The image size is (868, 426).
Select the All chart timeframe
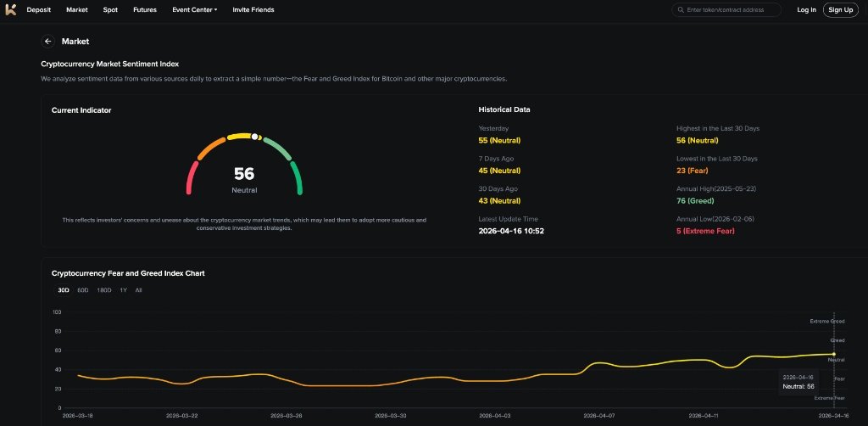point(138,290)
